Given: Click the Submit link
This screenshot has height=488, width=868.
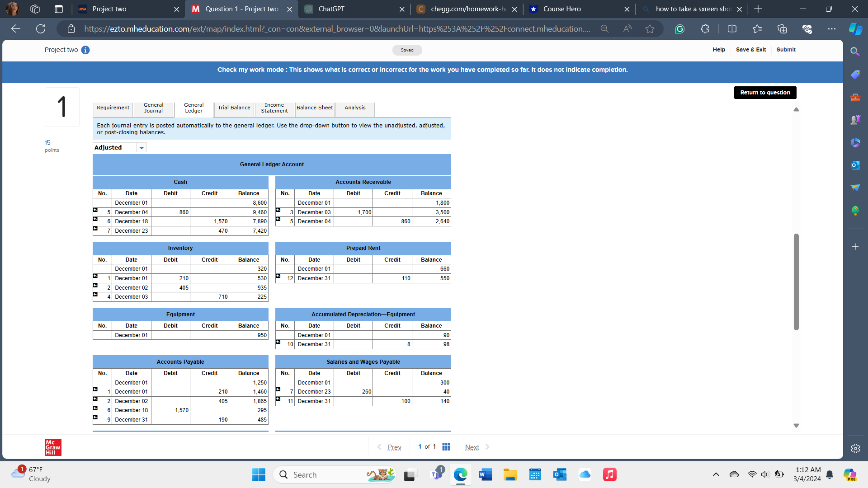Looking at the screenshot, I should [786, 50].
